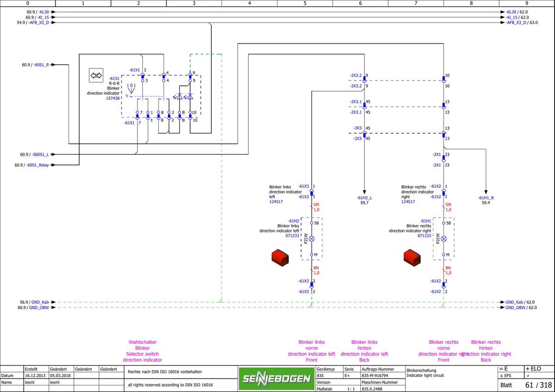Click part number 157438
Screen dimensions: 555x392
(x=113, y=98)
